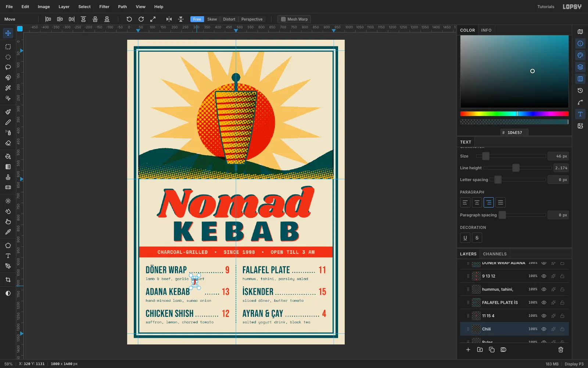Choose Perspective transform mode
Screen dimensions: 588x368
click(x=252, y=19)
